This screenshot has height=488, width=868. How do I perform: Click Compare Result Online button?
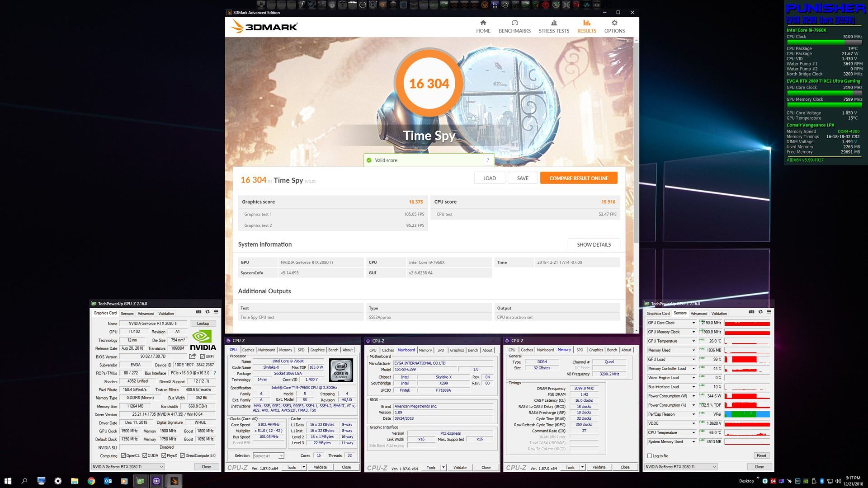pyautogui.click(x=578, y=178)
